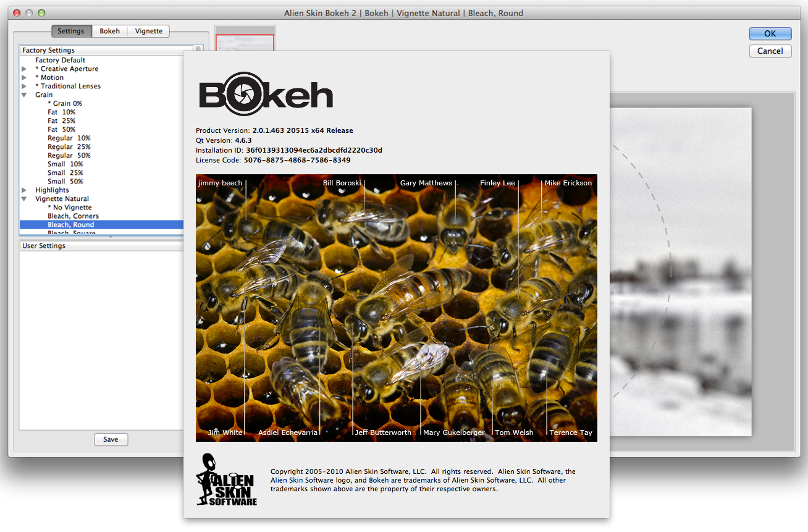The image size is (808, 532).
Task: Expand the Creative Aperture group
Action: pyautogui.click(x=24, y=69)
